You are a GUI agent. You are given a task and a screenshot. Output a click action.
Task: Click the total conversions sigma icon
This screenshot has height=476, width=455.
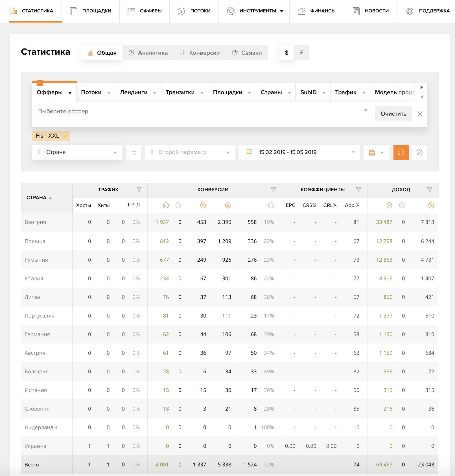[228, 206]
